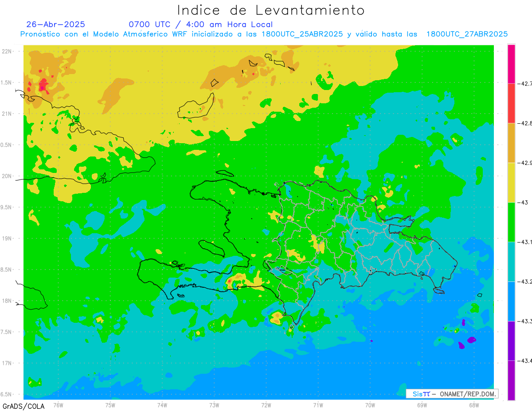Viewport: 532px width, 411px height.
Task: Select latitude label '22N'
Action: pyautogui.click(x=7, y=51)
